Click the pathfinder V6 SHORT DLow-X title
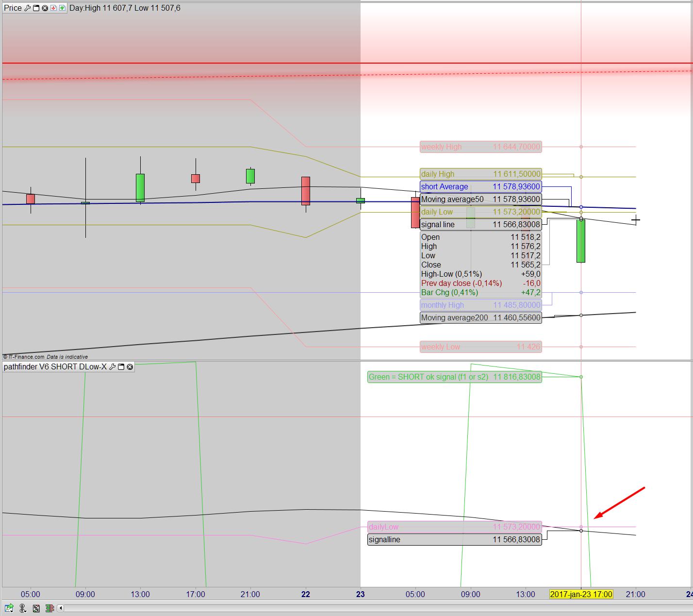The image size is (693, 616). click(x=55, y=367)
